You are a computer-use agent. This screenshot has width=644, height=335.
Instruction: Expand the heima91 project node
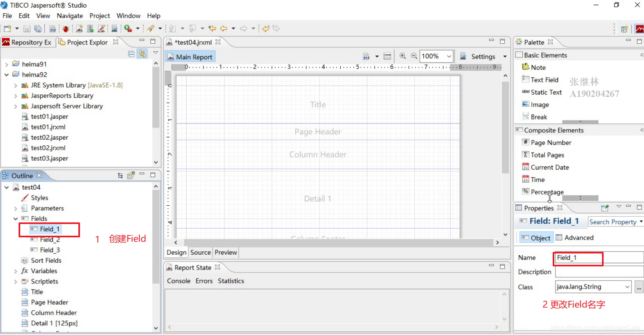[x=6, y=64]
